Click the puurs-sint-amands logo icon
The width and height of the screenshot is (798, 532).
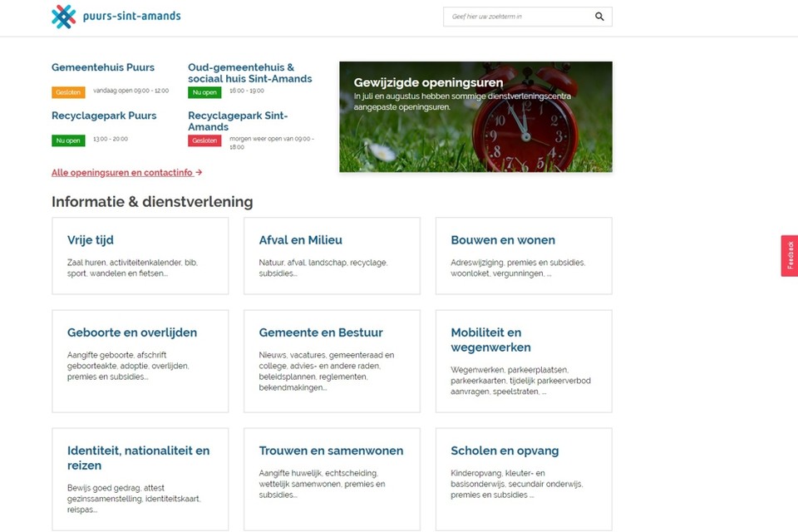[x=64, y=17]
